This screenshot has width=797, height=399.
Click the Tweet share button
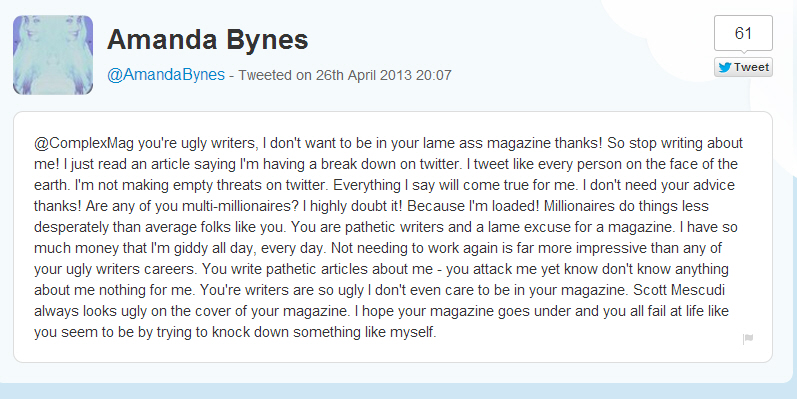tap(743, 67)
